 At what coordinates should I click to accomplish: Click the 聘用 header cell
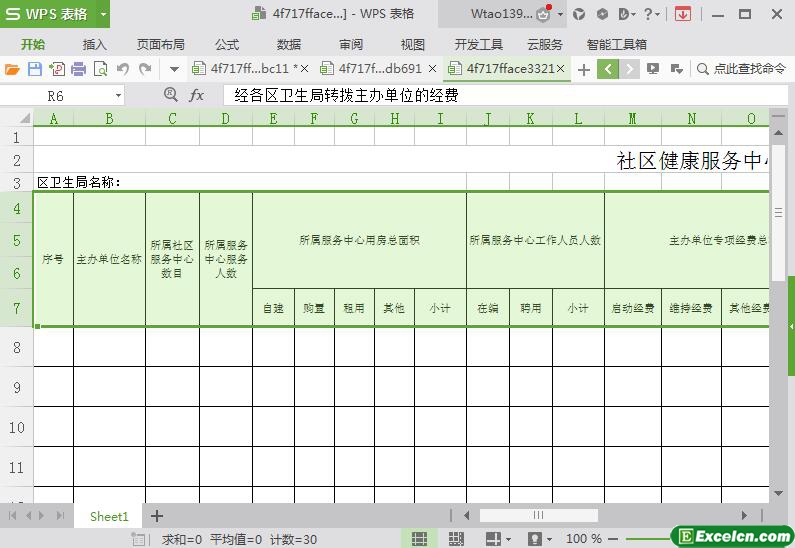(x=531, y=308)
